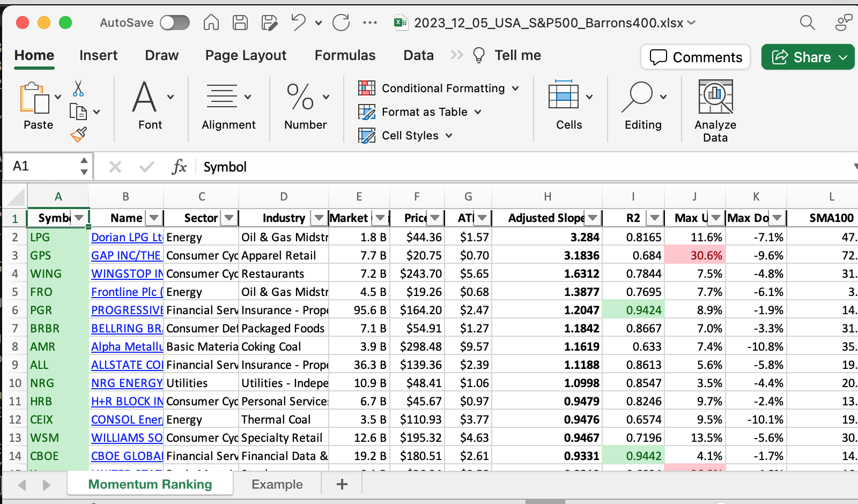This screenshot has height=504, width=858.
Task: Switch to the Example sheet tab
Action: [277, 484]
